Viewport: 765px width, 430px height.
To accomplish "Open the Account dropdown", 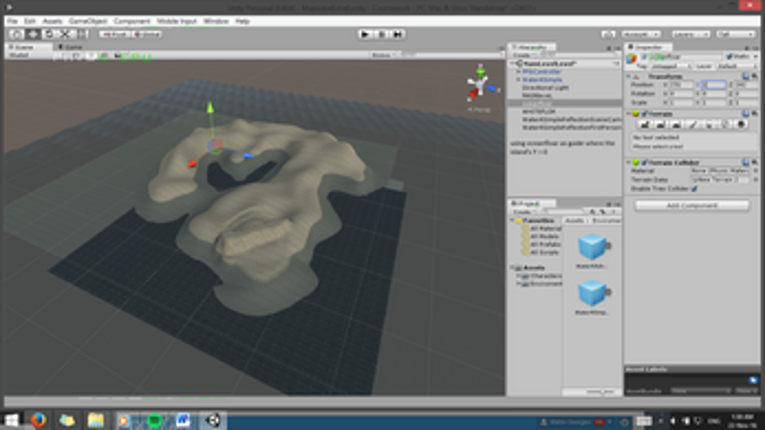I will coord(641,34).
